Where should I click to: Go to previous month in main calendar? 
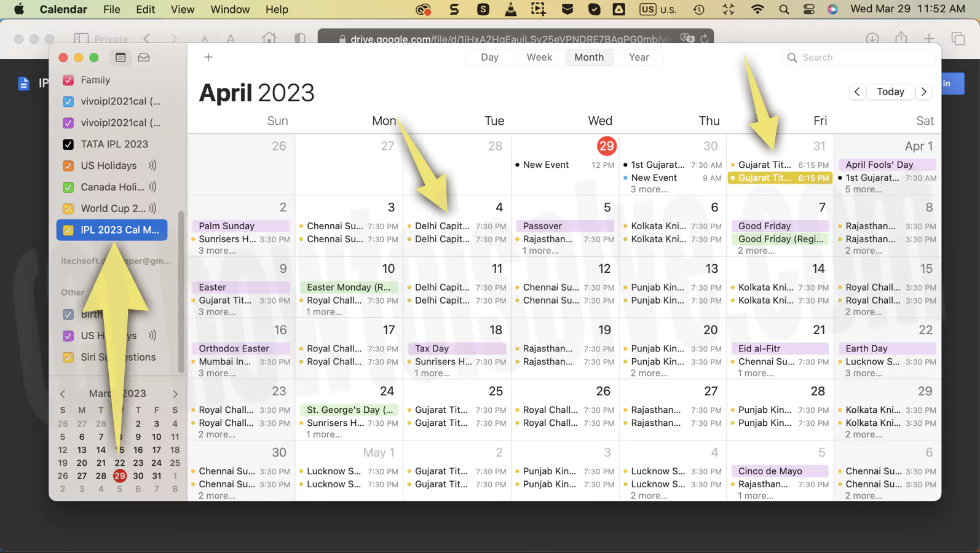(857, 92)
